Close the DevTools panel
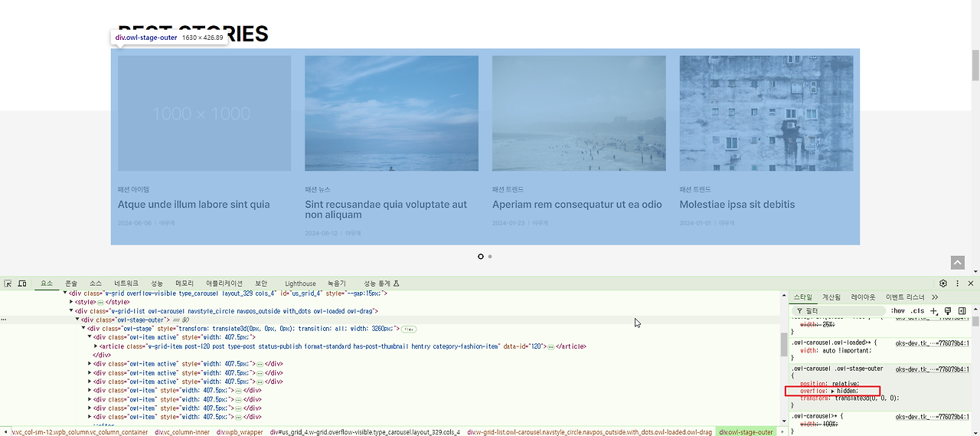This screenshot has width=980, height=436. pyautogui.click(x=971, y=284)
